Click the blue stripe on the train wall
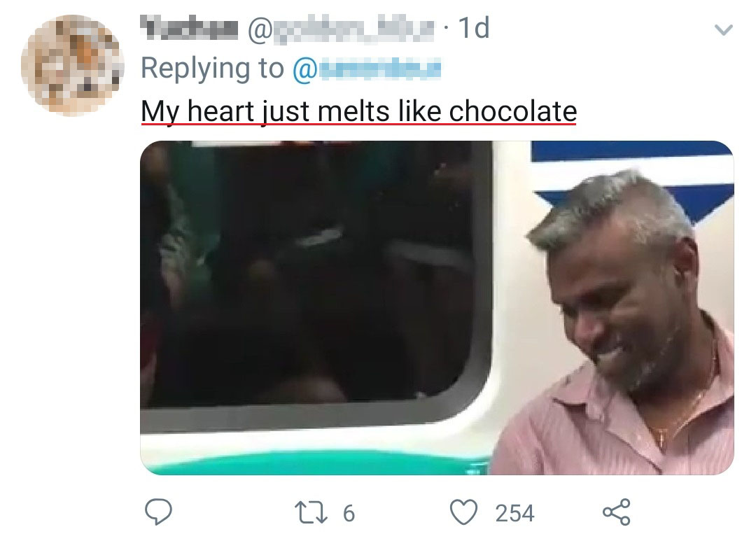This screenshot has width=756, height=541. tap(630, 153)
